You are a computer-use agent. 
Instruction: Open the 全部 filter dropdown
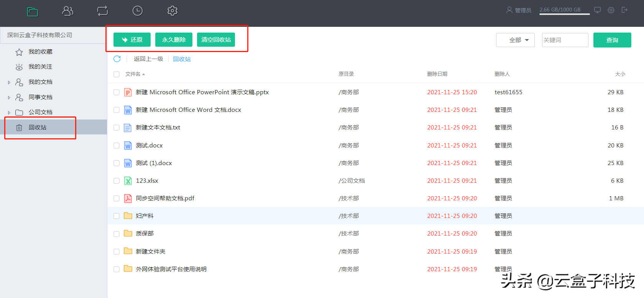click(515, 40)
